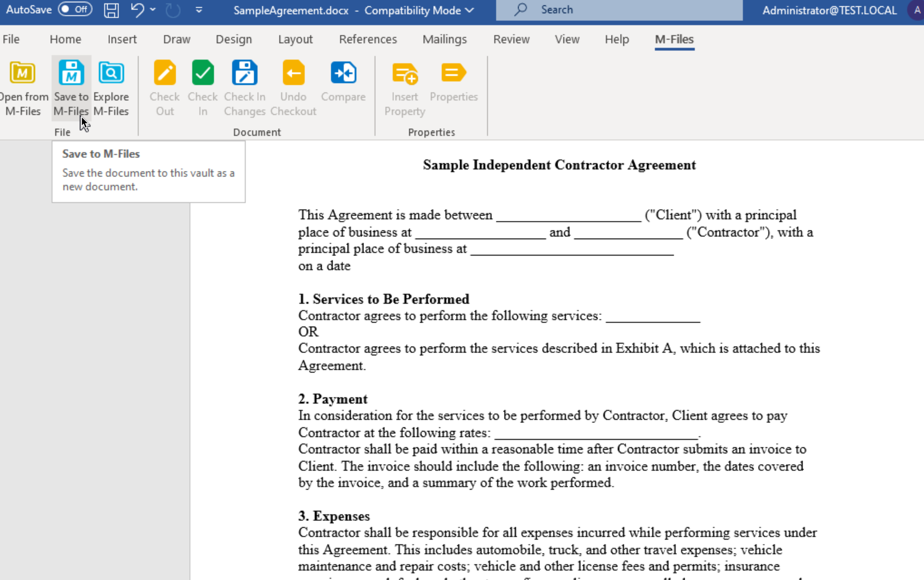
Task: Select the Design tab
Action: (x=234, y=39)
